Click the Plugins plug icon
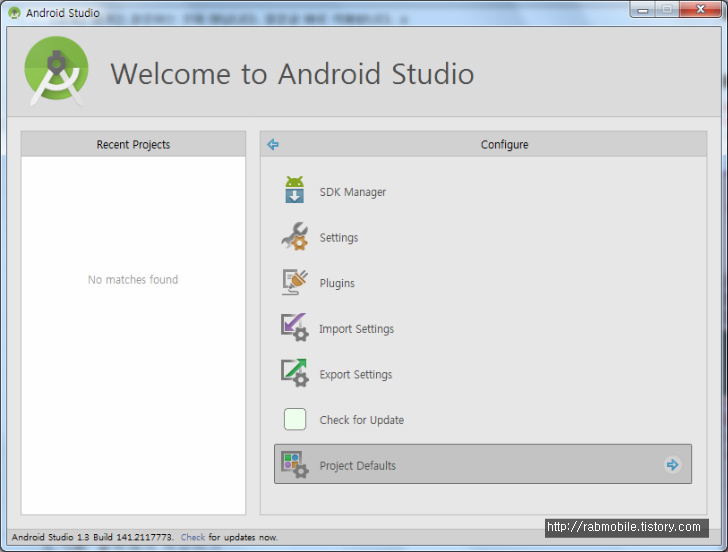This screenshot has width=728, height=552. [x=294, y=282]
